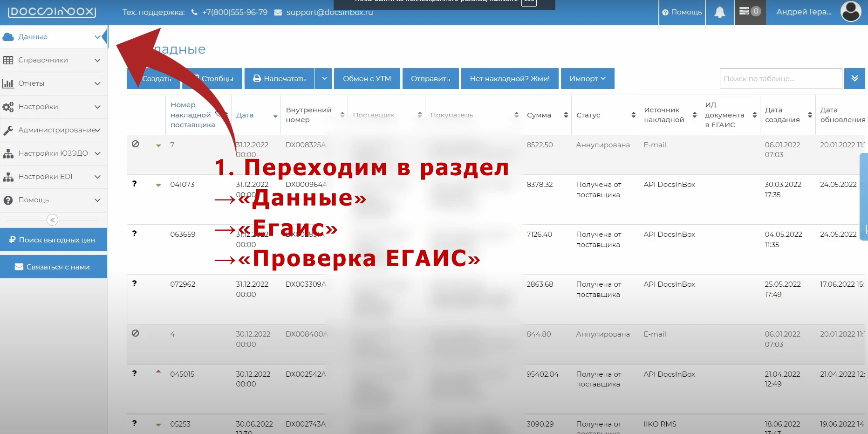
Task: Open the user profile avatar
Action: [x=850, y=12]
